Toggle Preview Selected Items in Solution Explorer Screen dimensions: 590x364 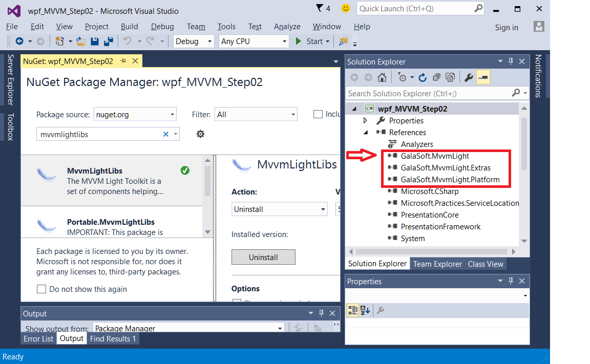(x=483, y=77)
